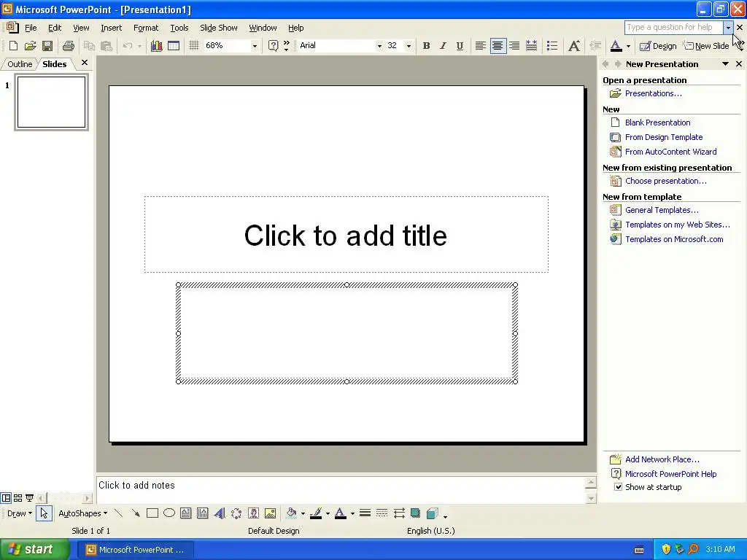Click From Design Template link
This screenshot has height=560, width=747.
pyautogui.click(x=664, y=137)
